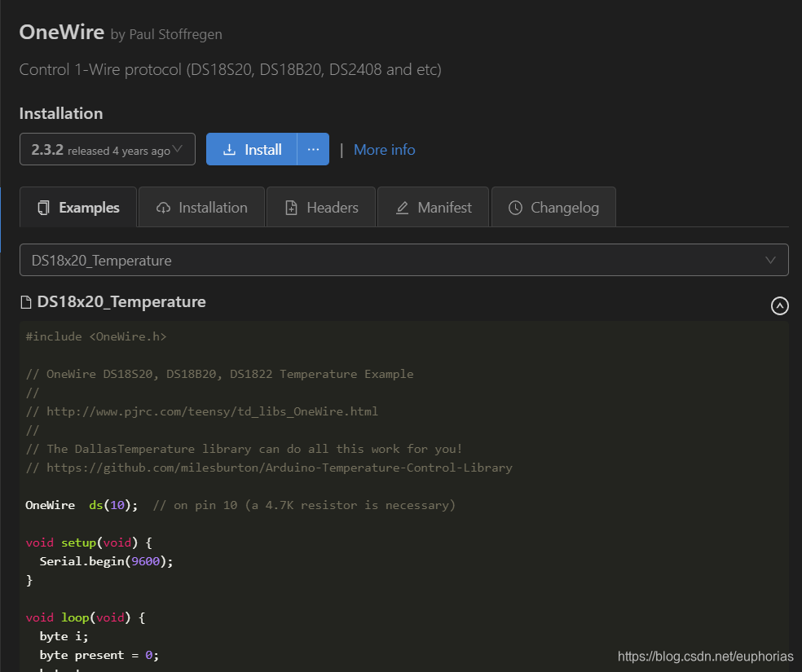Click the void loop(void) line
Viewport: 802px width, 672px height.
tap(86, 617)
